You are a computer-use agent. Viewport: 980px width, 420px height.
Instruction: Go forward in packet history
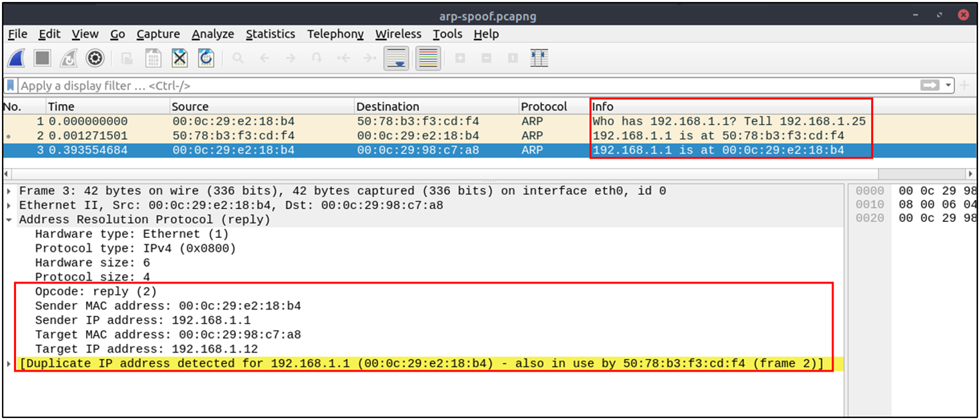pyautogui.click(x=290, y=58)
